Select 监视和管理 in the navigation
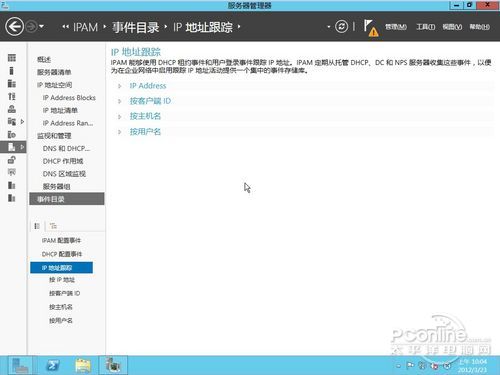Image resolution: width=500 pixels, height=375 pixels. coord(54,136)
